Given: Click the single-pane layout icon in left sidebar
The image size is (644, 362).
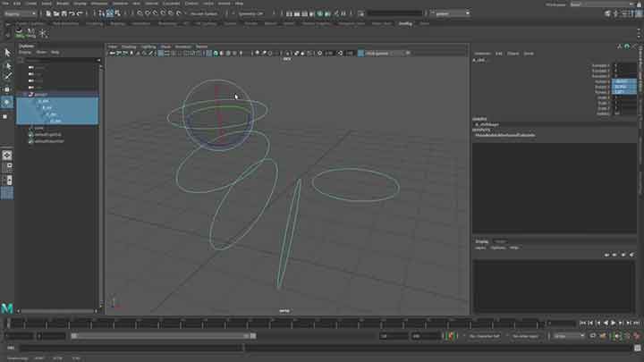Looking at the screenshot, I should point(7,156).
